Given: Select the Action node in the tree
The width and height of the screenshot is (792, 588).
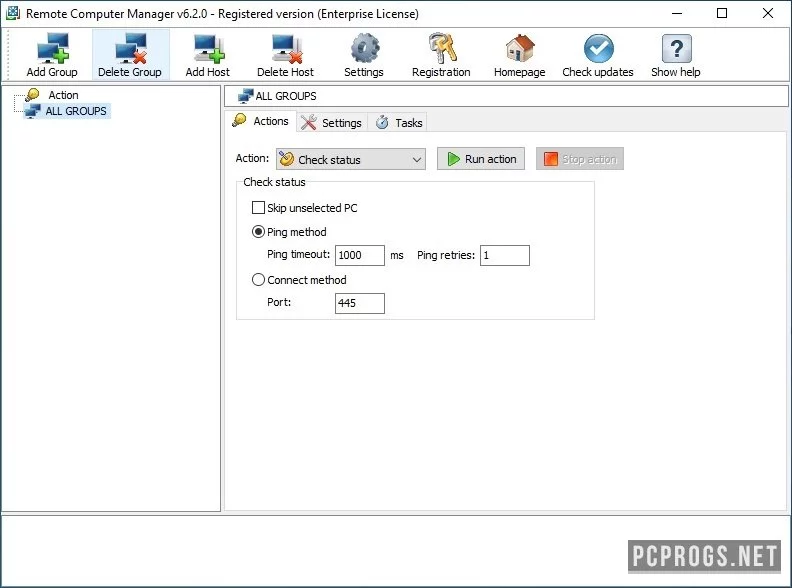Looking at the screenshot, I should click(63, 95).
